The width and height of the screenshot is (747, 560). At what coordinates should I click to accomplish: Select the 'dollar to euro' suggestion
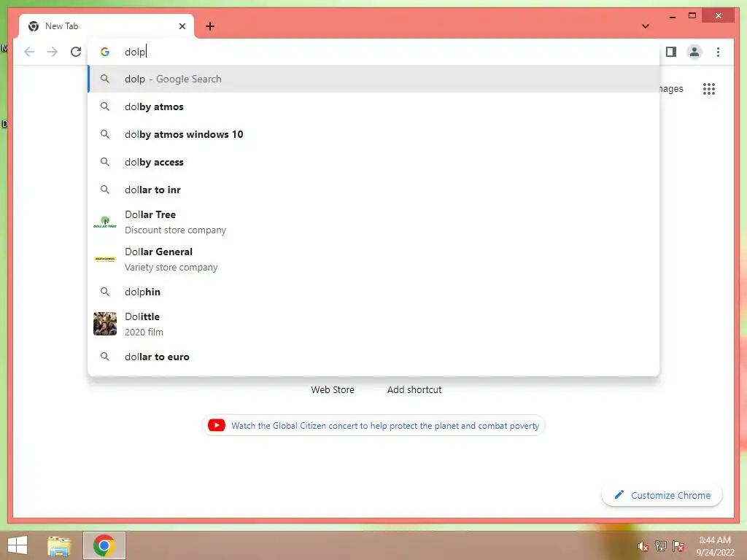[x=374, y=357]
